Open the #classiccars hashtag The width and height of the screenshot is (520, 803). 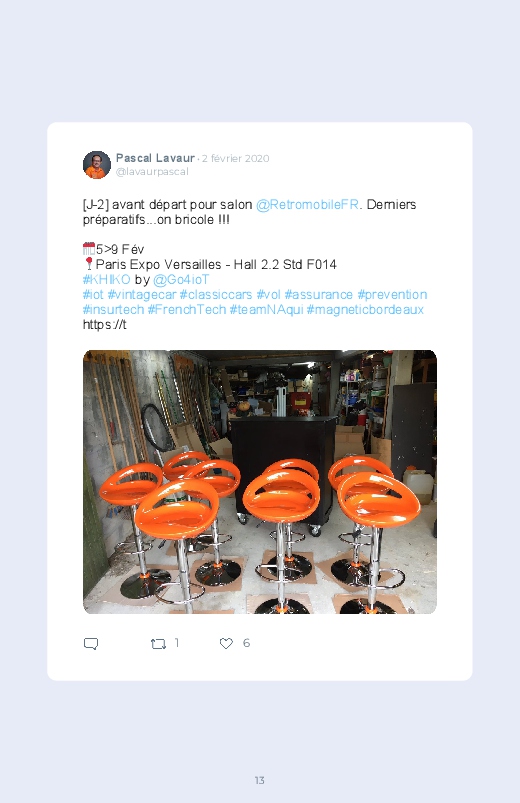[216, 294]
